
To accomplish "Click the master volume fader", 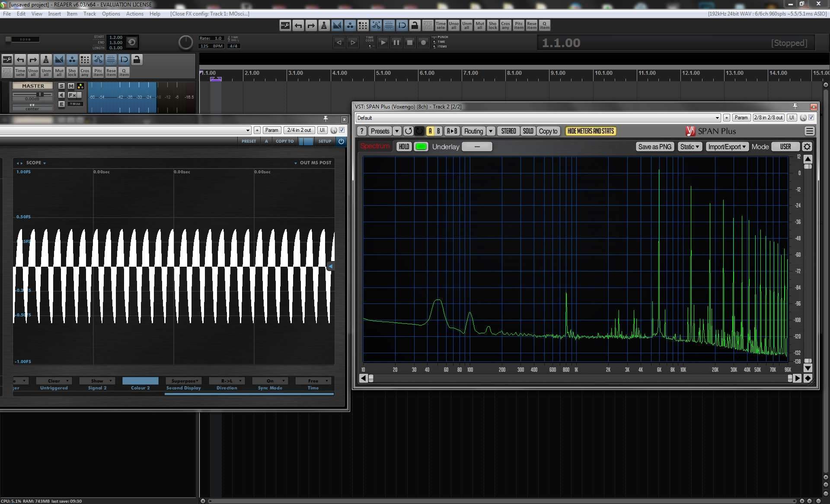I will (40, 94).
